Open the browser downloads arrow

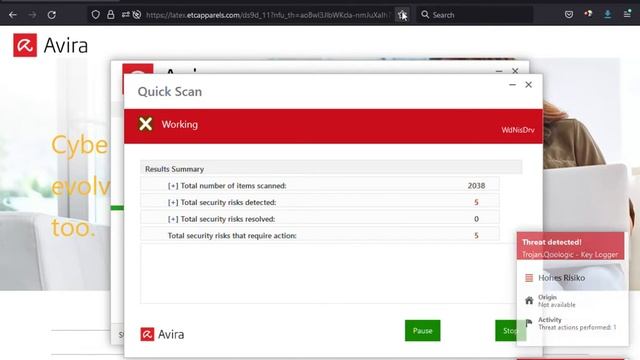607,14
